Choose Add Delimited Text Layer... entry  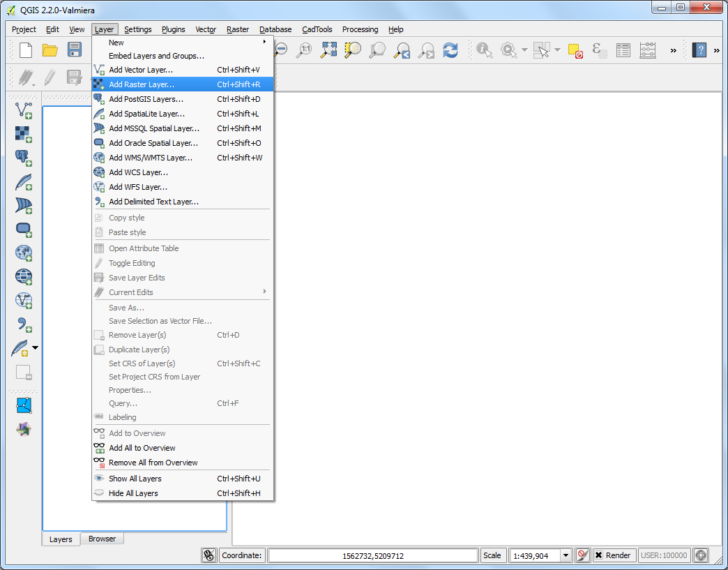pos(183,202)
